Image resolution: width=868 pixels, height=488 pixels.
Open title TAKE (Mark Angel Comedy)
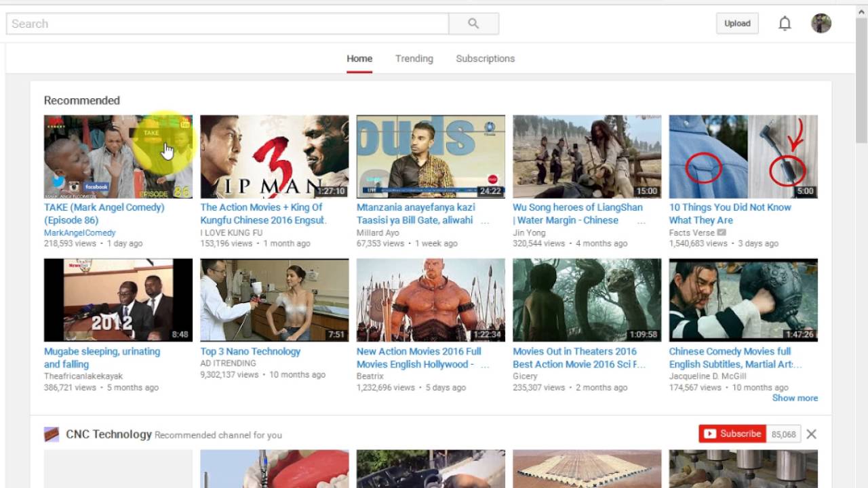[x=104, y=213]
